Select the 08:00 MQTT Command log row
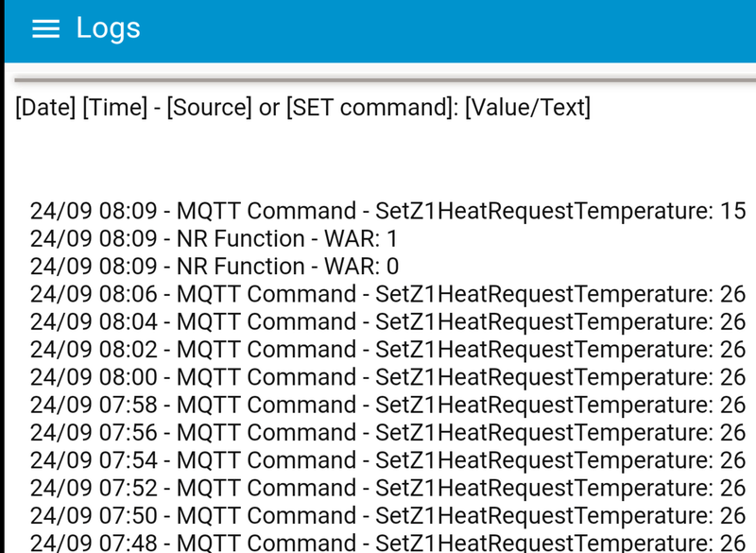The width and height of the screenshot is (756, 553). click(387, 377)
